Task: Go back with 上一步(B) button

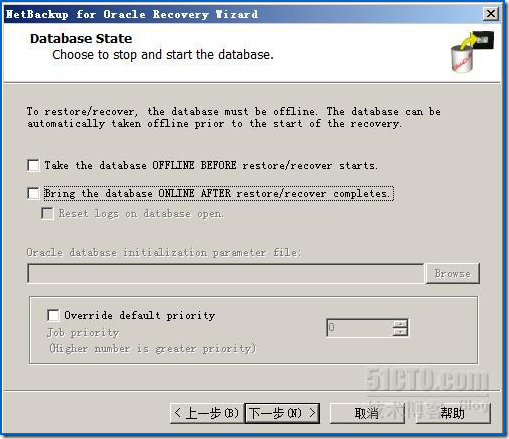Action: click(x=207, y=413)
